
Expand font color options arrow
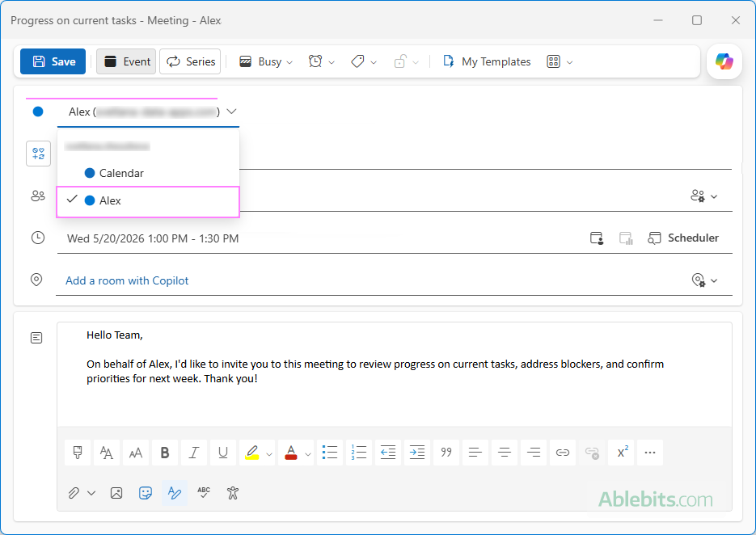click(308, 453)
